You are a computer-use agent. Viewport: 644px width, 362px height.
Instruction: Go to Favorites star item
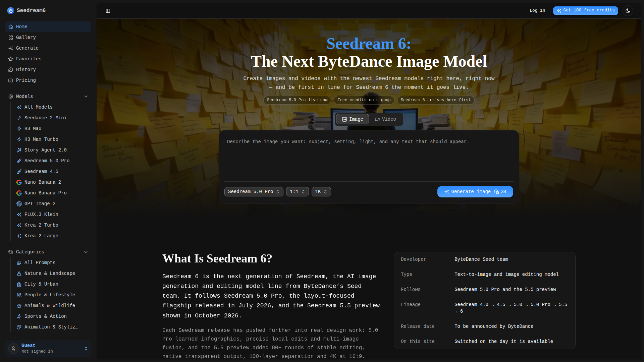coord(48,59)
